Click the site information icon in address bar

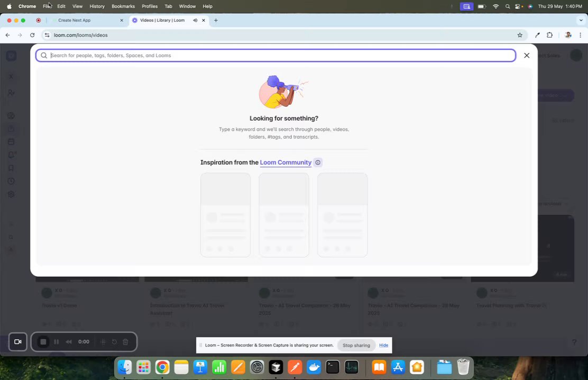(x=47, y=35)
